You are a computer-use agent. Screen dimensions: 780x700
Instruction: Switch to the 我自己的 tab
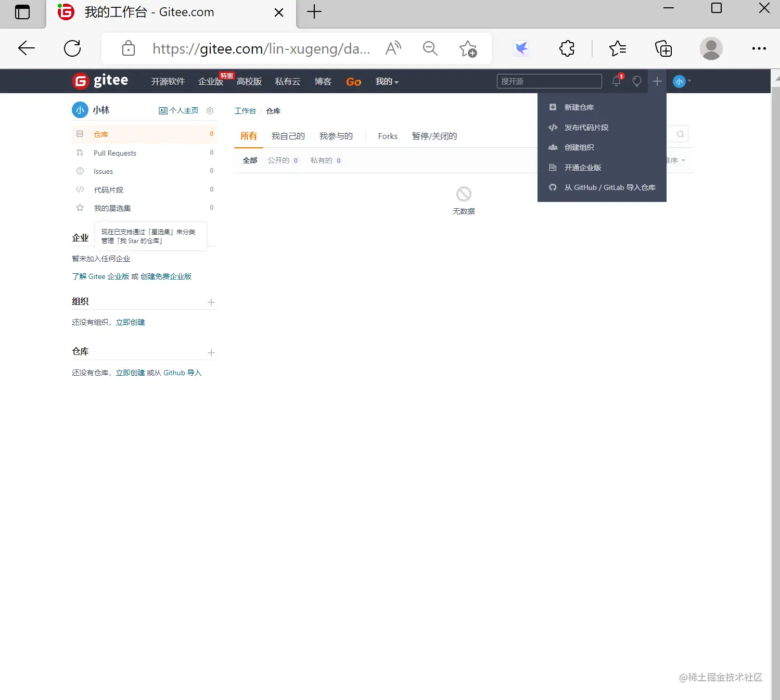tap(288, 136)
